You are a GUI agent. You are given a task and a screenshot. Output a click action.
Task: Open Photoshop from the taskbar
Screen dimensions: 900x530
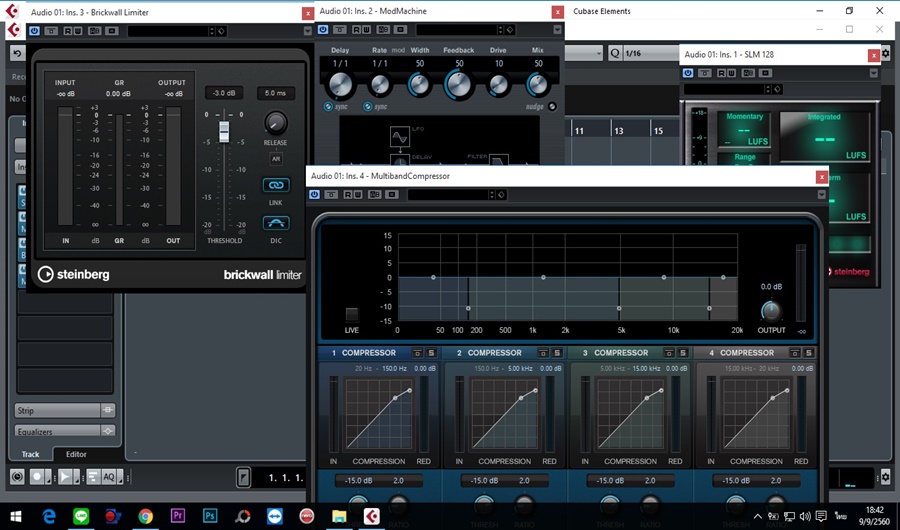point(210,516)
